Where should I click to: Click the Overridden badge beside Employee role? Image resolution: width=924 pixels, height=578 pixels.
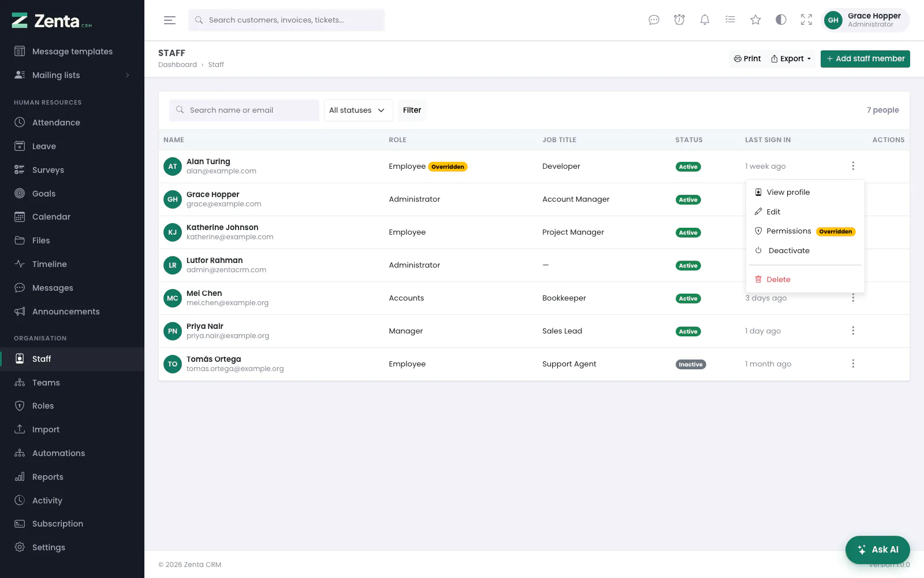click(x=448, y=166)
